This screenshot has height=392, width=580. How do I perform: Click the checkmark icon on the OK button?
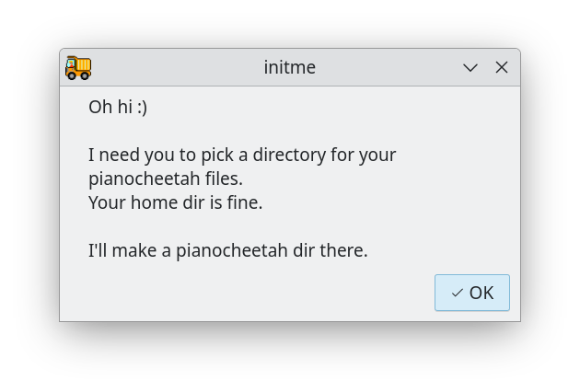[x=457, y=293]
